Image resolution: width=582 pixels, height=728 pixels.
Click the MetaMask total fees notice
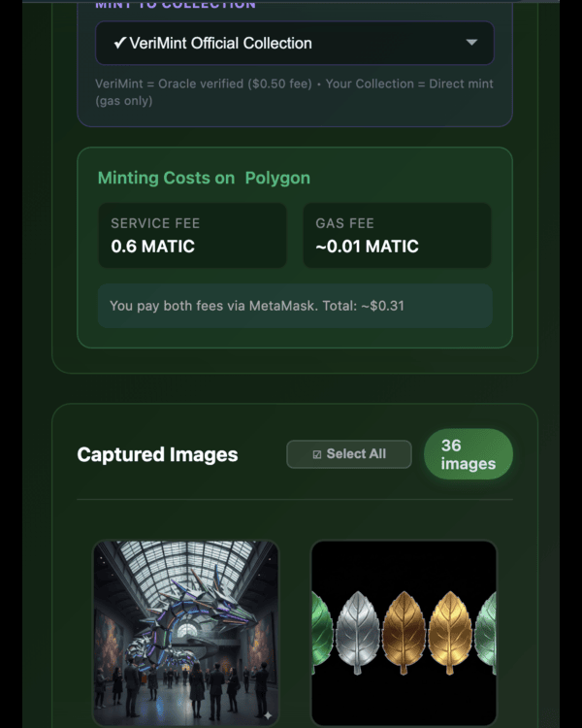point(295,306)
